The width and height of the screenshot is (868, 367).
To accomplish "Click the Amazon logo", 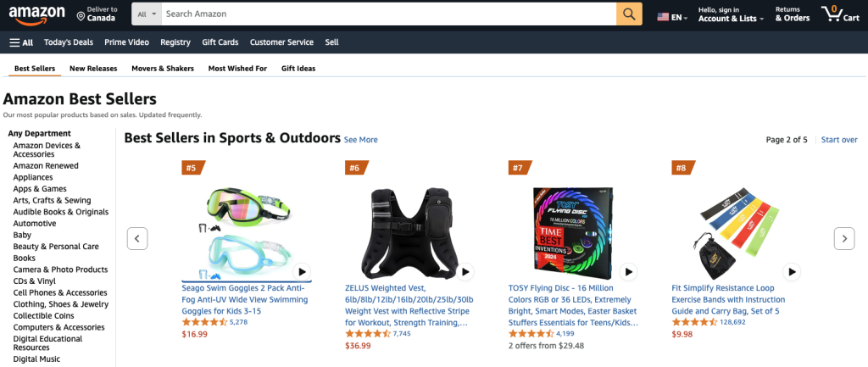I will 36,14.
